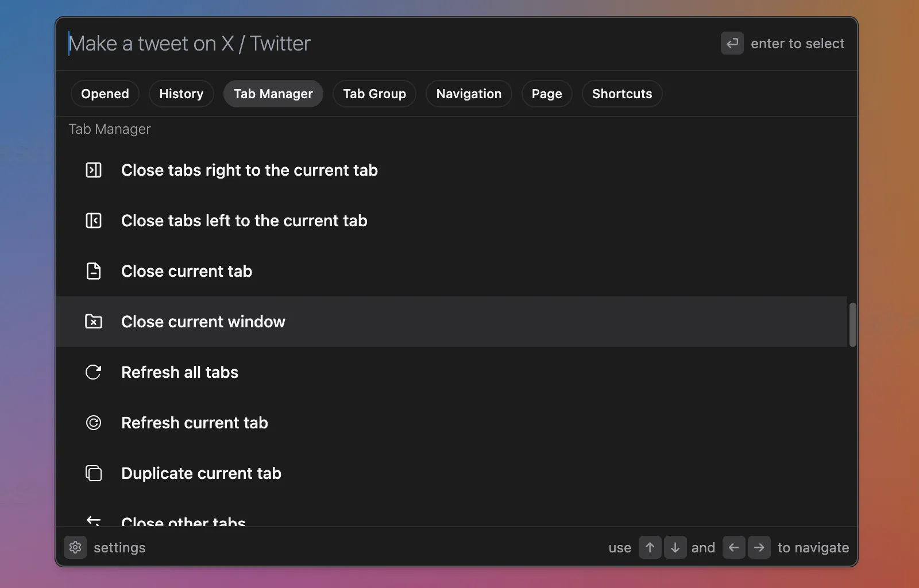The height and width of the screenshot is (588, 919).
Task: Click the close tabs left icon
Action: tap(94, 220)
